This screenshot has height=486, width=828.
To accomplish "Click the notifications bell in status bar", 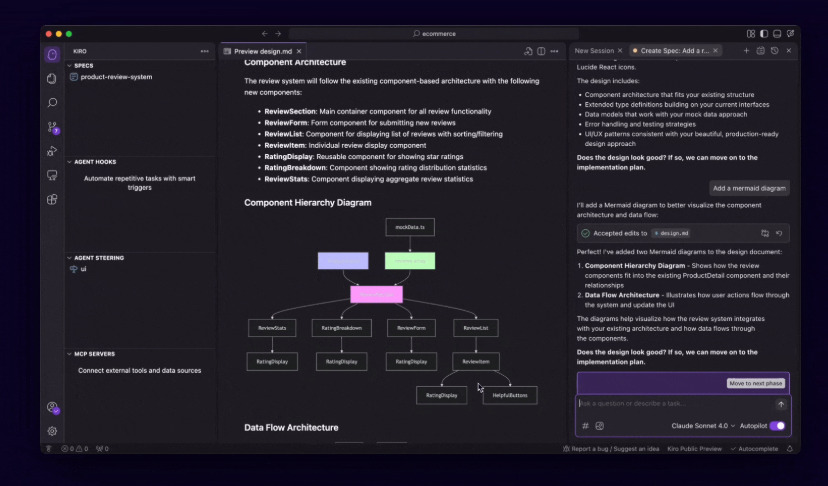I will (x=790, y=448).
